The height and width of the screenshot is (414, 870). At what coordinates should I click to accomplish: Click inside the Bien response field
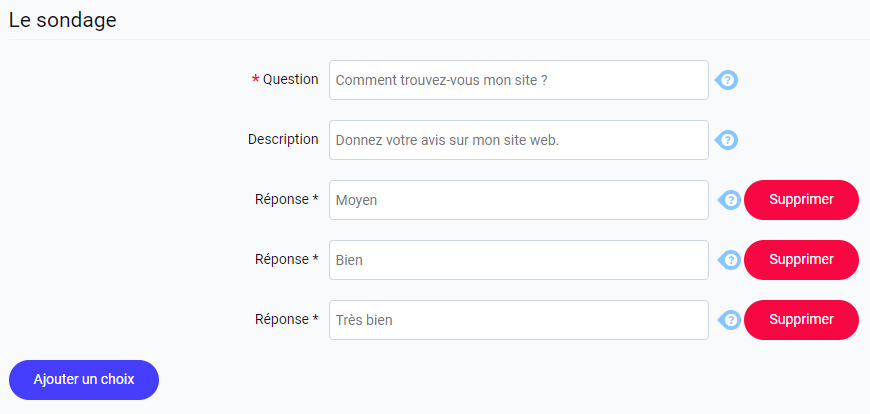pos(519,260)
